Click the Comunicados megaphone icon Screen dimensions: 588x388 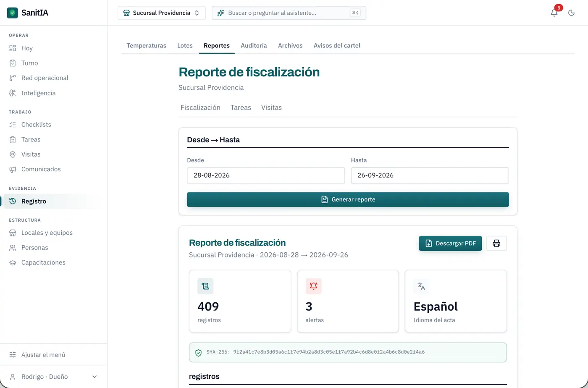13,169
